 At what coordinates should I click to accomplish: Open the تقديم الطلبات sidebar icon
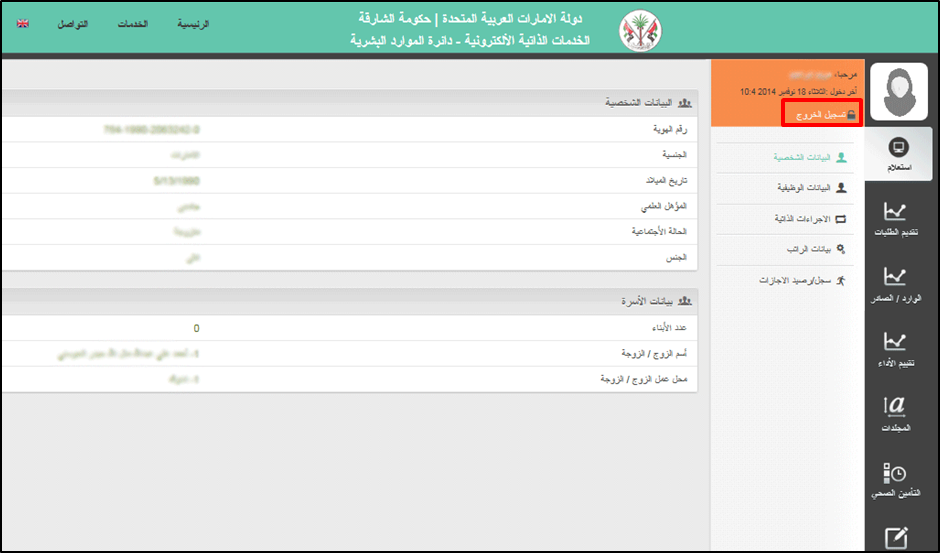click(x=896, y=220)
